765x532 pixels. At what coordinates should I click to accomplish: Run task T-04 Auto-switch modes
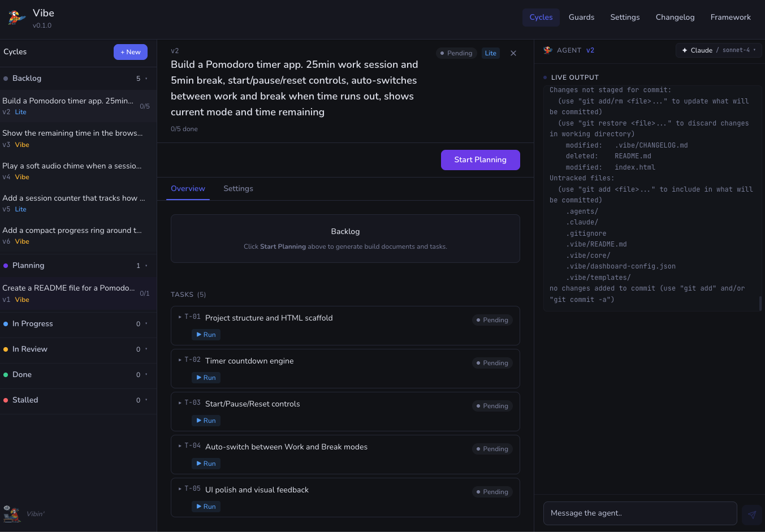pos(206,464)
